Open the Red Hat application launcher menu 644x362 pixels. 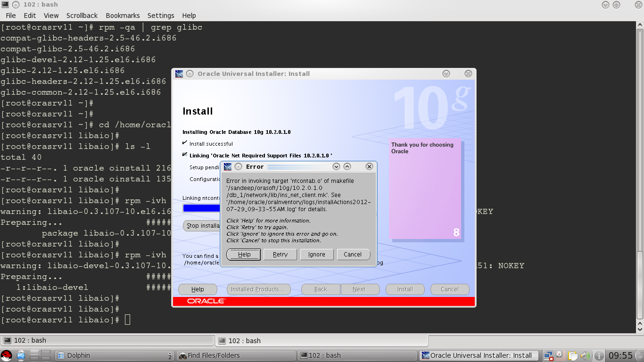click(x=6, y=355)
